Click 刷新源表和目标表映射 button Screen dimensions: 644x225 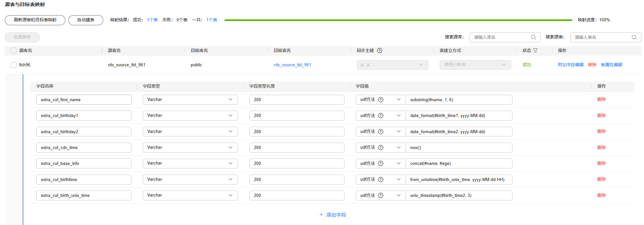[x=35, y=20]
